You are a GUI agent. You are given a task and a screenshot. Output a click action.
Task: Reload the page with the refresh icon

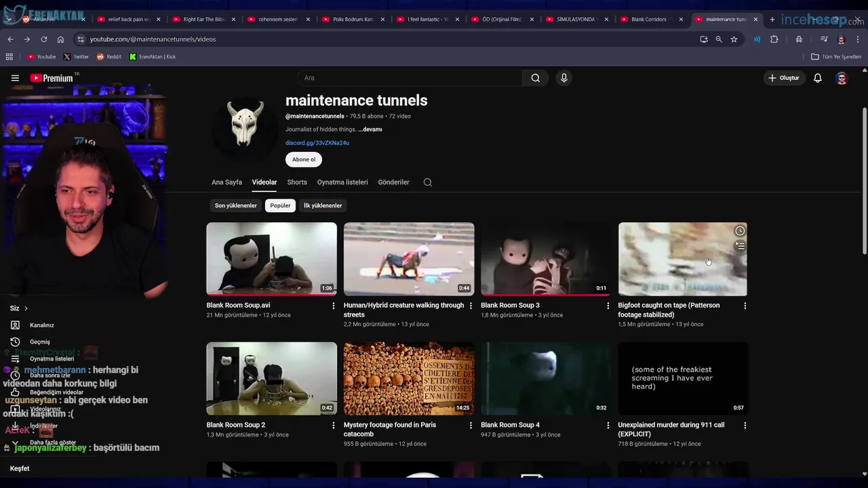[44, 39]
